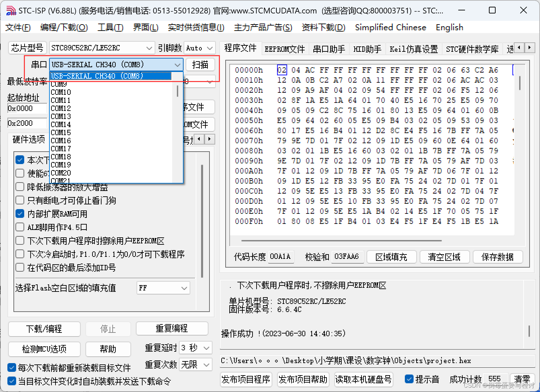Switch to the HID助手 tab
This screenshot has height=392, width=540.
point(367,49)
